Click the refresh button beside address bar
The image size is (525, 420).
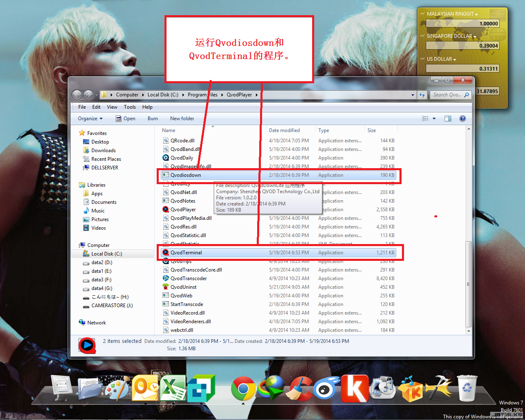[422, 95]
